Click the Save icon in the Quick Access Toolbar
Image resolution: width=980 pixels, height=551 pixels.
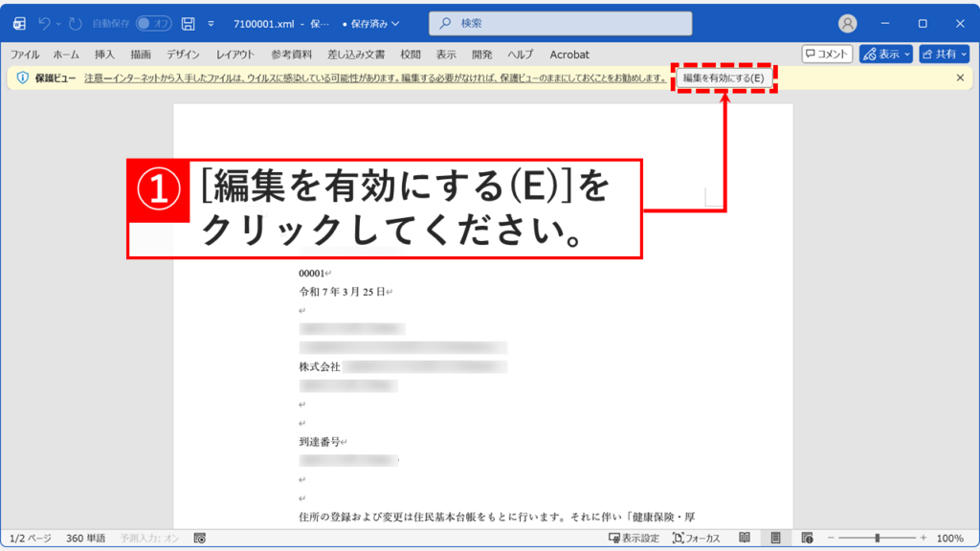(189, 23)
